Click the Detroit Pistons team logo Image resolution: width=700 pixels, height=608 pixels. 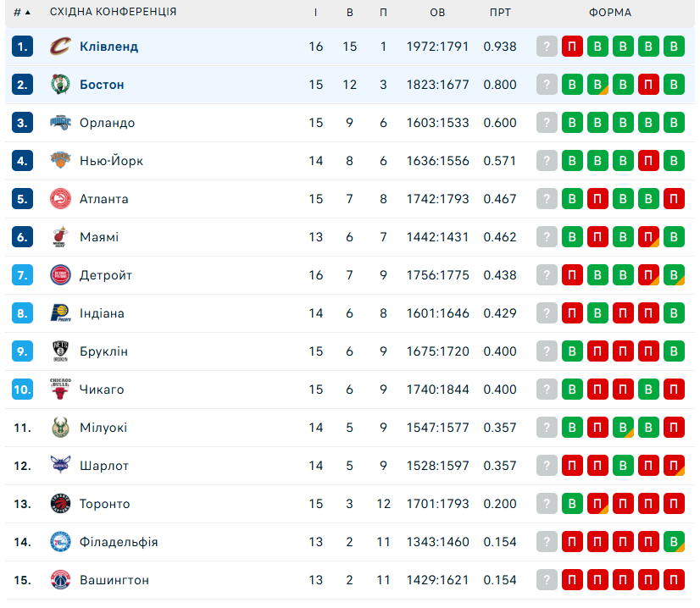[60, 275]
